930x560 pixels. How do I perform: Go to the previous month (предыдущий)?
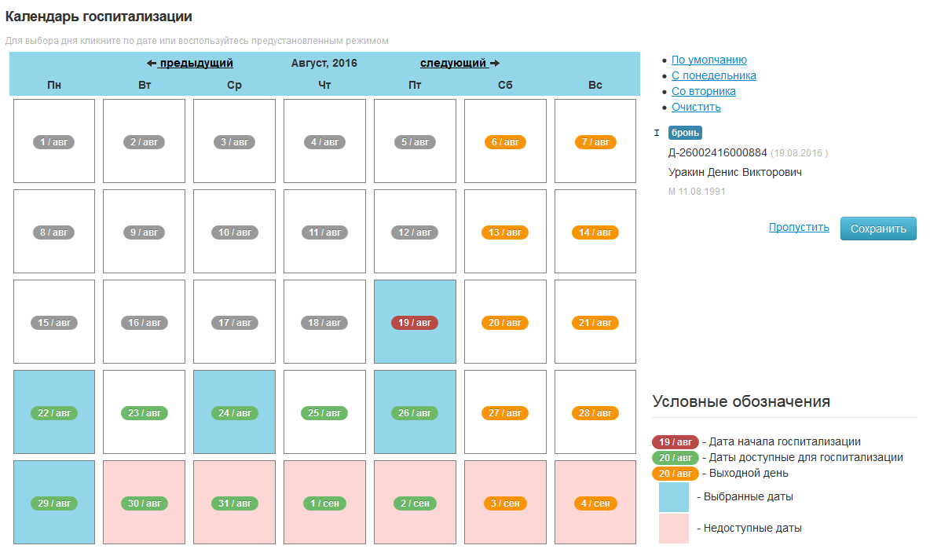(190, 63)
